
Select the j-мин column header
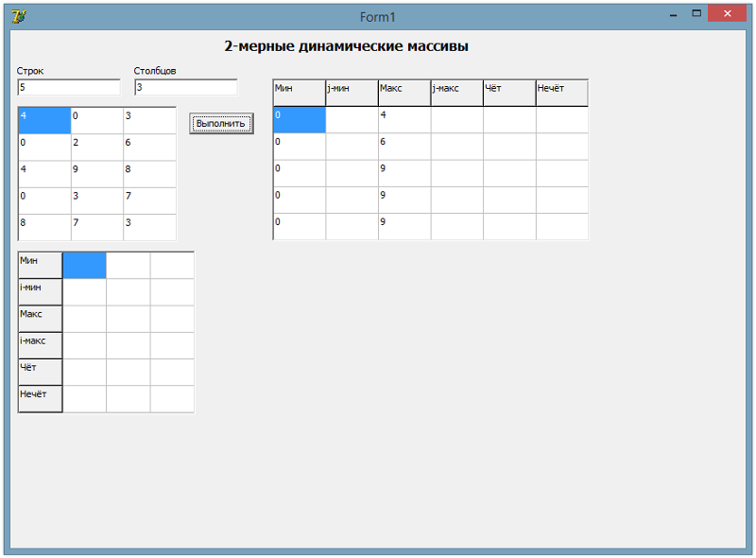352,93
